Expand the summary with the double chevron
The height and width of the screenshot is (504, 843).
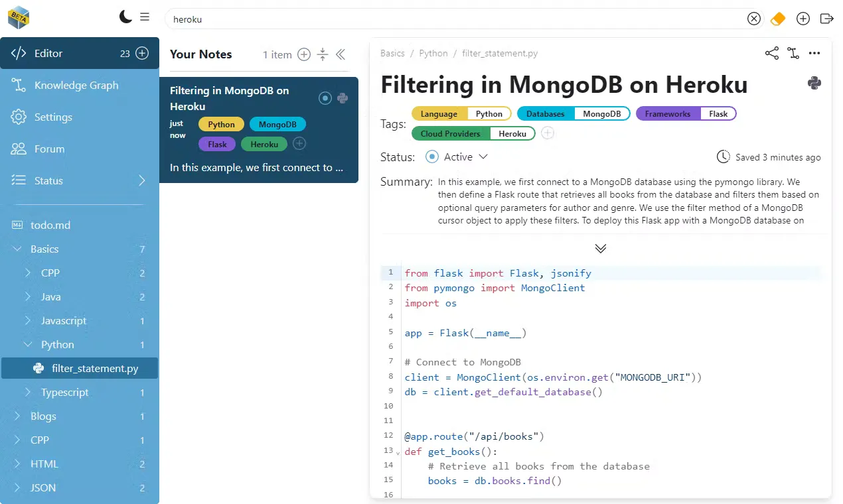(x=600, y=249)
